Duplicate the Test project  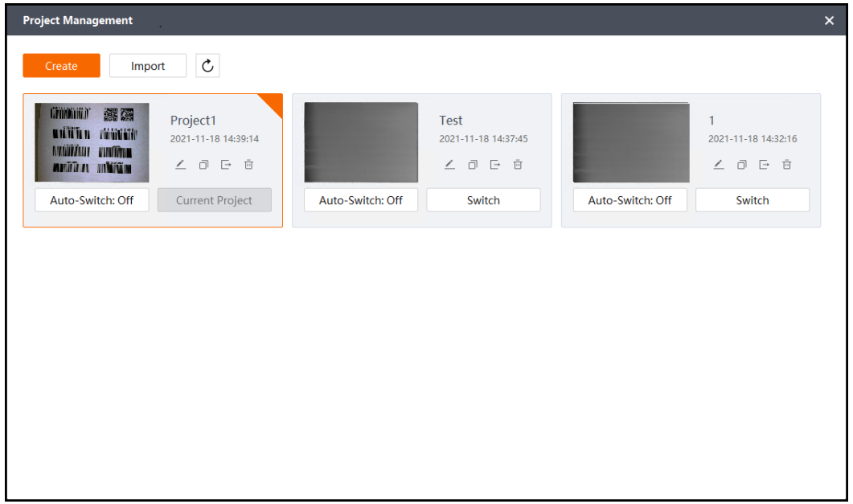click(x=473, y=164)
